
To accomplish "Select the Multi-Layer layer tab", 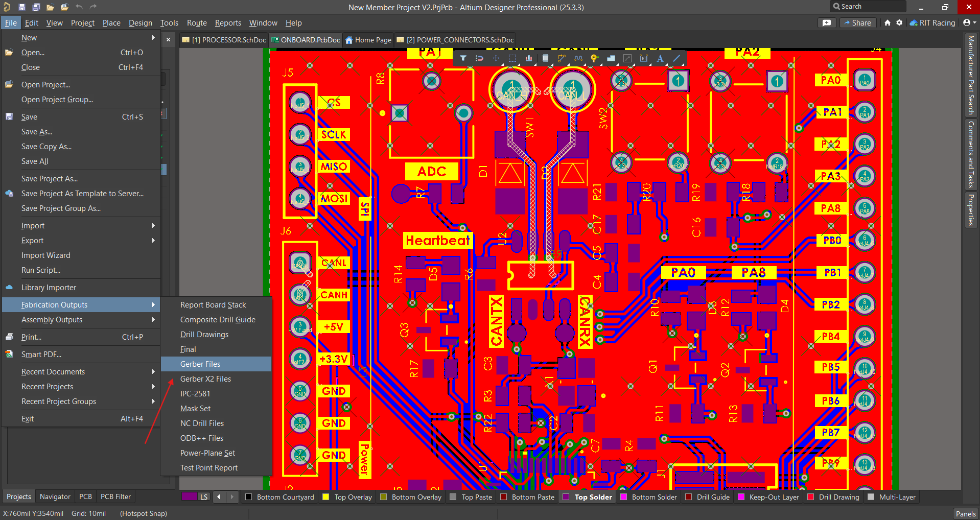I will pyautogui.click(x=892, y=497).
